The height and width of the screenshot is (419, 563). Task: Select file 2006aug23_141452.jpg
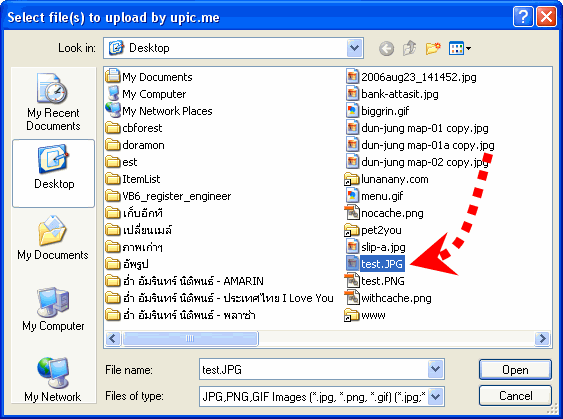click(x=411, y=77)
